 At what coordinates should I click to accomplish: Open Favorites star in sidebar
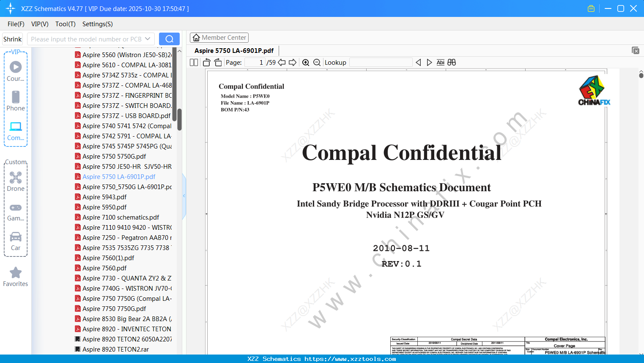click(16, 277)
